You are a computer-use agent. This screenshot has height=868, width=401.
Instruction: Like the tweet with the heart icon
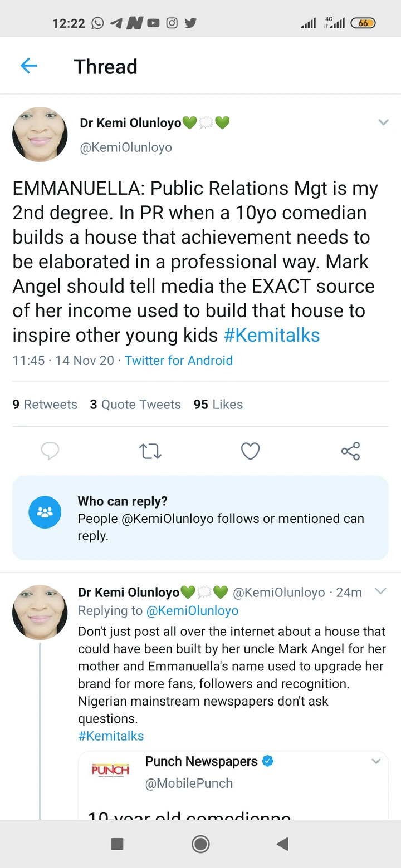pos(250,451)
